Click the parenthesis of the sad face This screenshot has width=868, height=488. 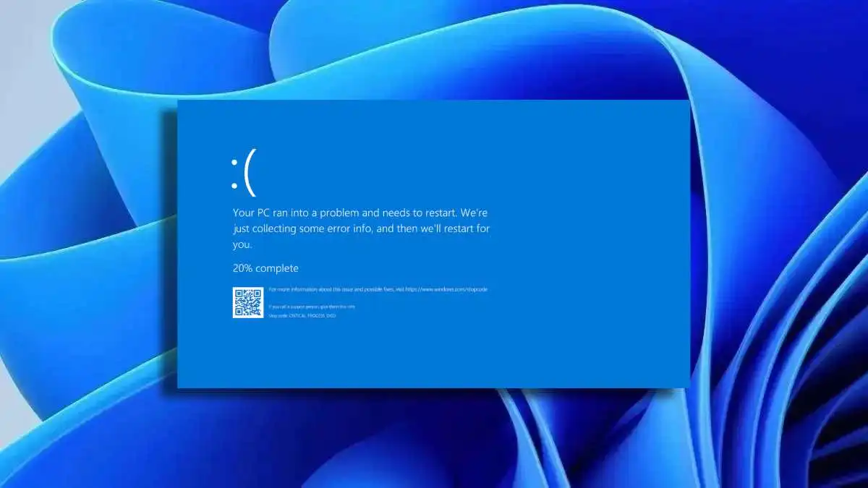251,174
